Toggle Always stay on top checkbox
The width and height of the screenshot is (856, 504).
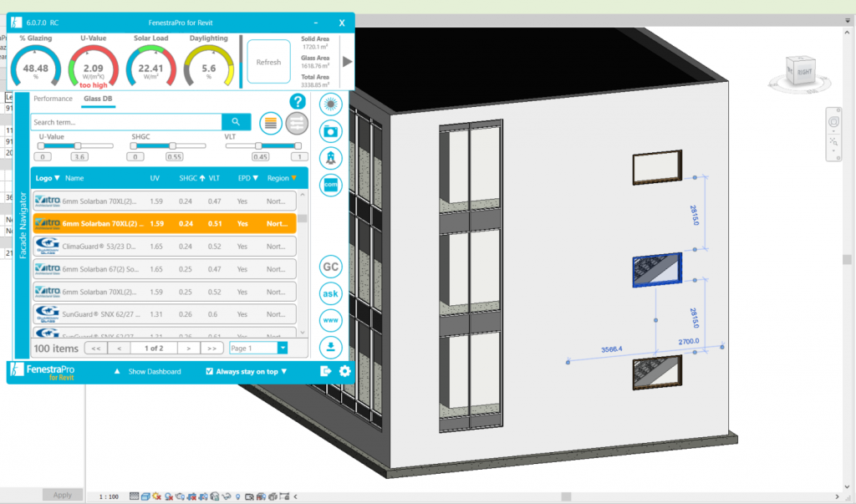[x=209, y=371]
